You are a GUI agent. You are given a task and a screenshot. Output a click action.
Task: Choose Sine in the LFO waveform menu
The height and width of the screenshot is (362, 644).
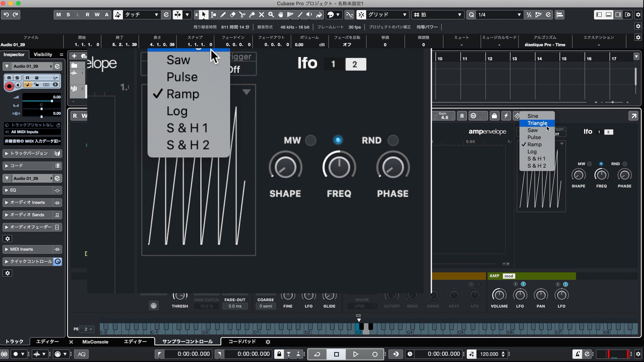tap(537, 116)
